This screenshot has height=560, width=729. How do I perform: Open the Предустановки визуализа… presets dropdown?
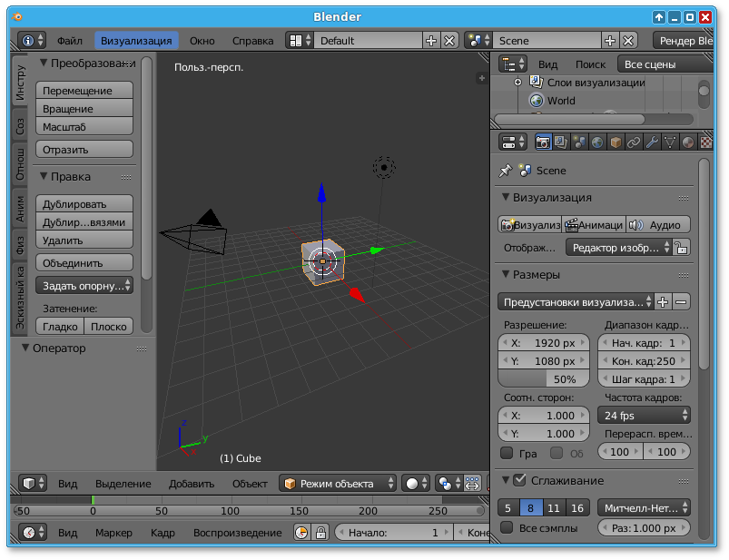coord(576,301)
